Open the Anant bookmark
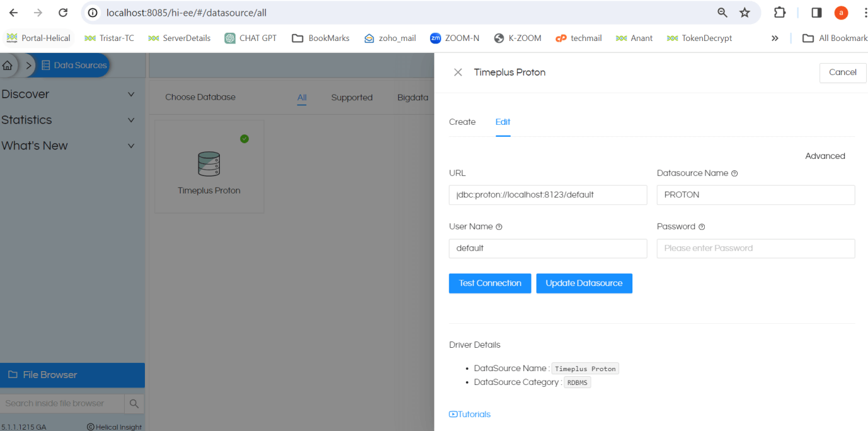 [634, 38]
